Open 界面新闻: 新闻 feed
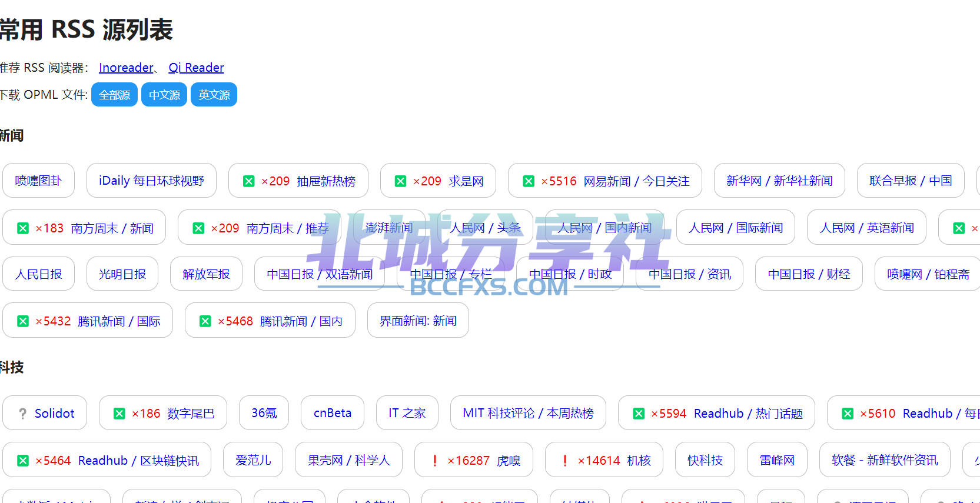Image resolution: width=980 pixels, height=503 pixels. [x=418, y=321]
